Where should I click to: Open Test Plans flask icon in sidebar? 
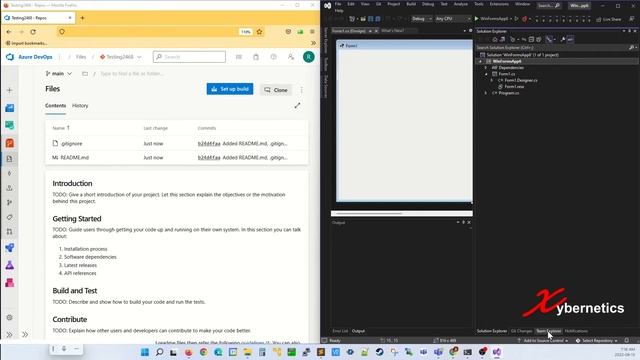pyautogui.click(x=10, y=265)
